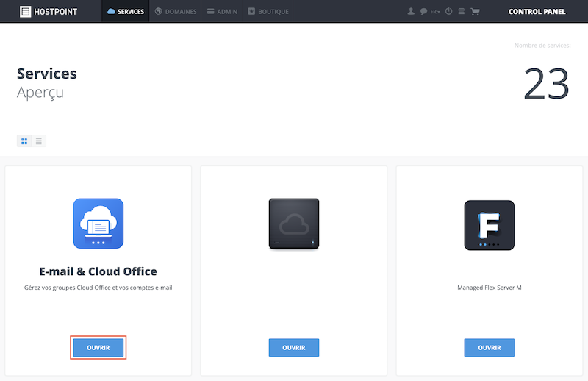Select list view layout

tap(39, 141)
